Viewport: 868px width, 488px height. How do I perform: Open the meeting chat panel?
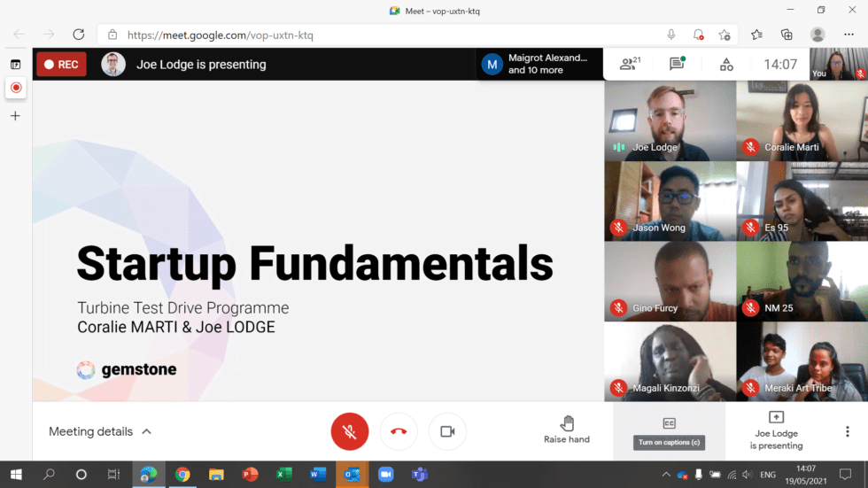[x=678, y=64]
